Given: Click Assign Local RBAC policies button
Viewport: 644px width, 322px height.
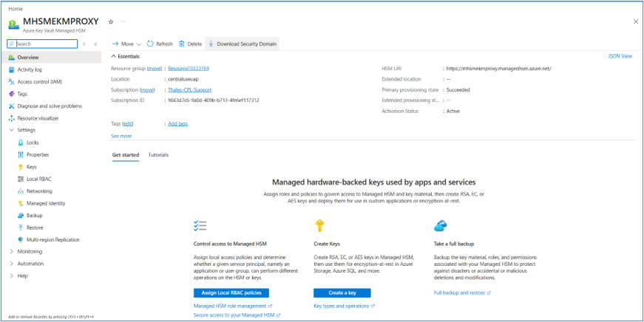Looking at the screenshot, I should (231, 293).
